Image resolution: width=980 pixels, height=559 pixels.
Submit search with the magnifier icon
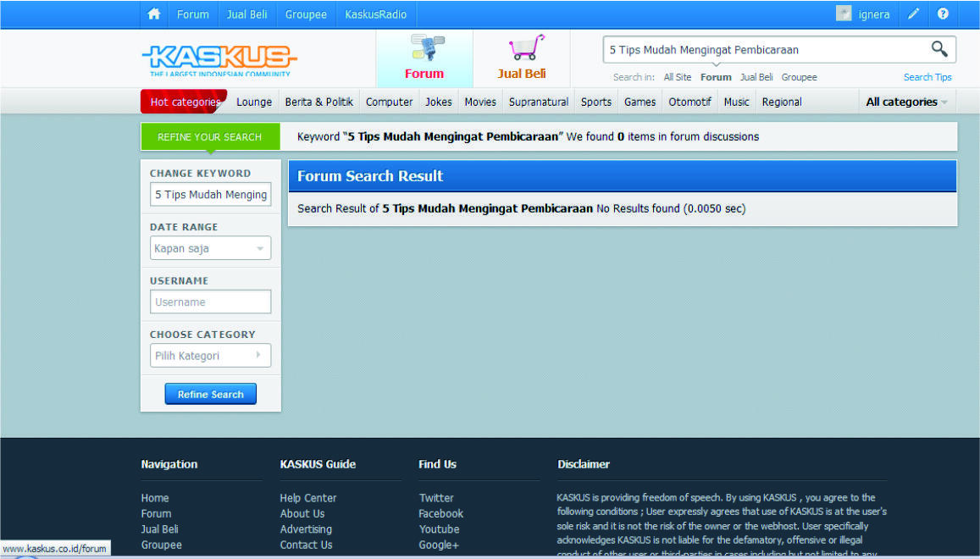[938, 49]
